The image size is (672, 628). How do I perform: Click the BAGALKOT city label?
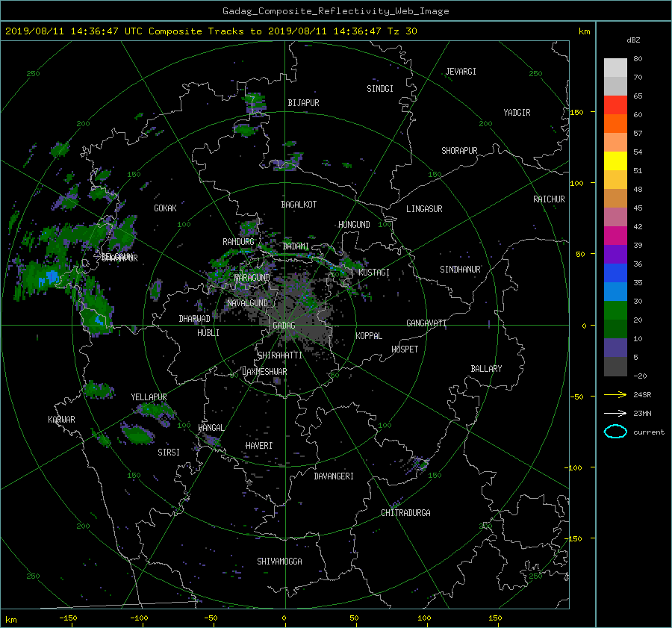299,205
